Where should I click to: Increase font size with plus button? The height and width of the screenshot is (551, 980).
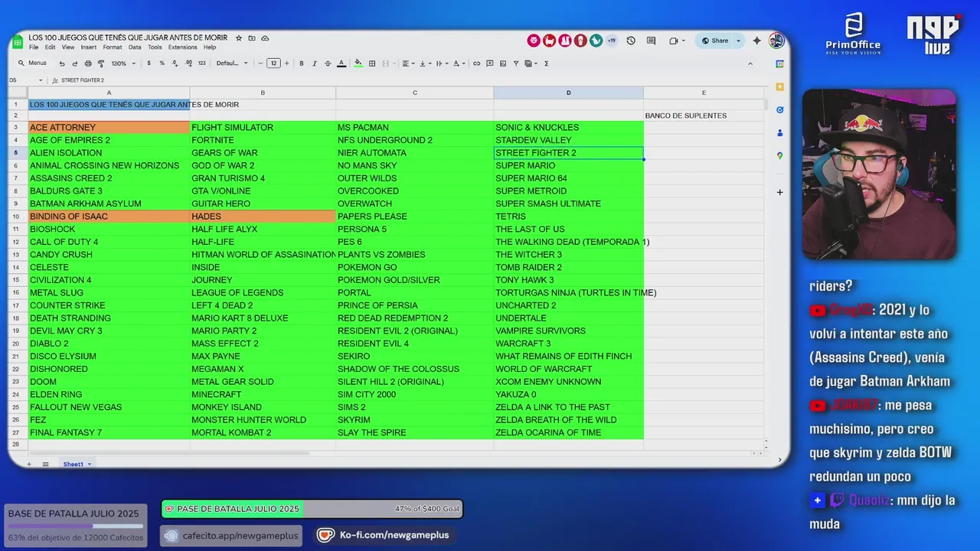[x=287, y=64]
